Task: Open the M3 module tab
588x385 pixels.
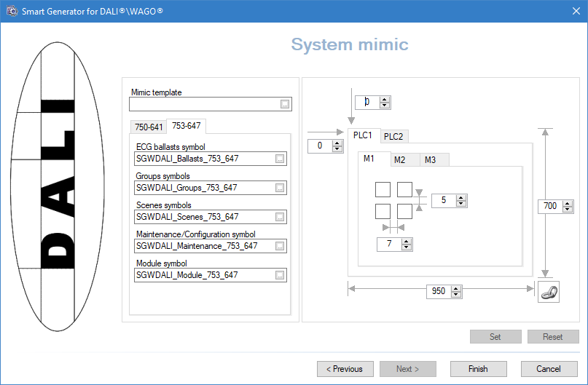Action: (x=430, y=160)
